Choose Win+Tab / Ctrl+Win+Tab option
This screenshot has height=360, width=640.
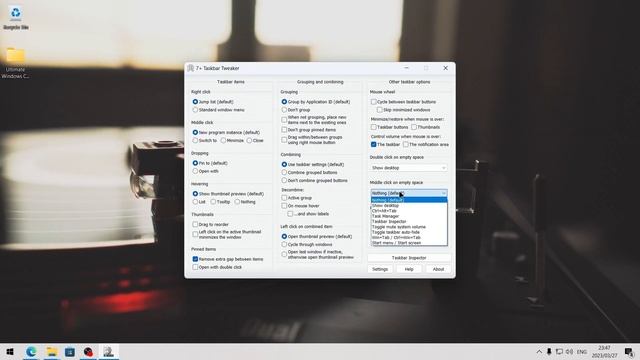(x=409, y=238)
